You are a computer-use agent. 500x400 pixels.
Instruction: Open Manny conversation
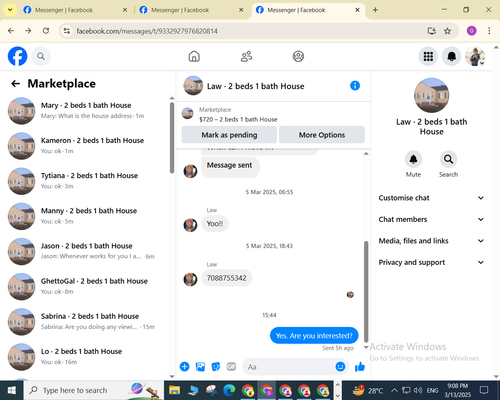tap(87, 216)
